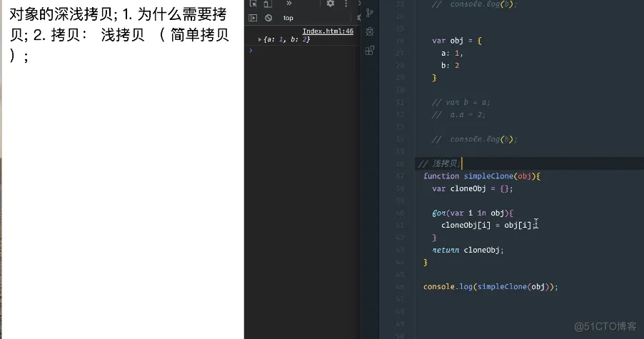
Task: Click 'console.log(simpleClone(obj));' line
Action: (x=490, y=286)
